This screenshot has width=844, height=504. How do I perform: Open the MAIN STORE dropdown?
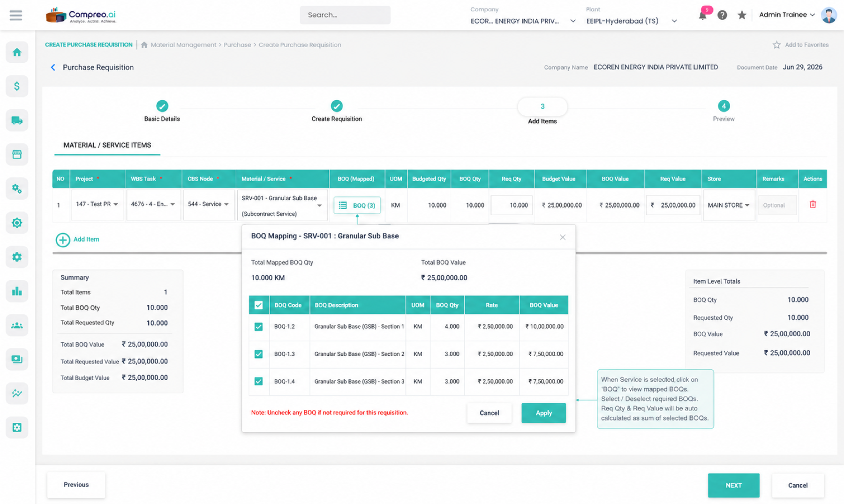729,205
